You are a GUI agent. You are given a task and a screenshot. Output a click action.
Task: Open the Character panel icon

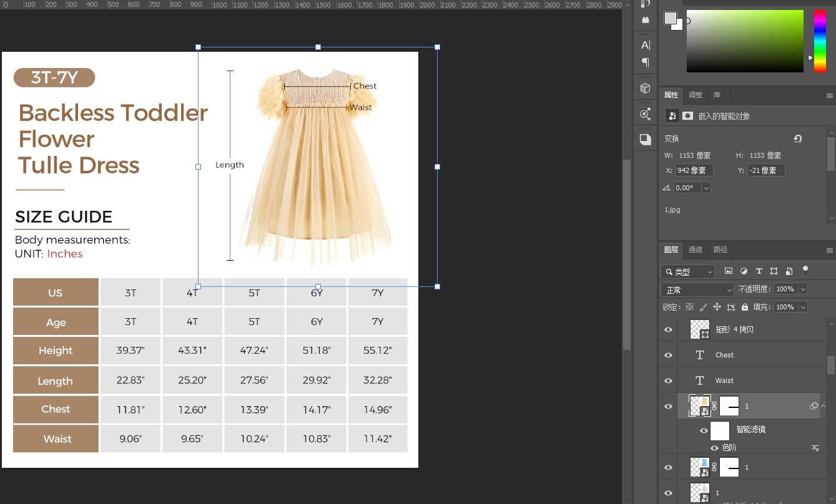point(646,45)
